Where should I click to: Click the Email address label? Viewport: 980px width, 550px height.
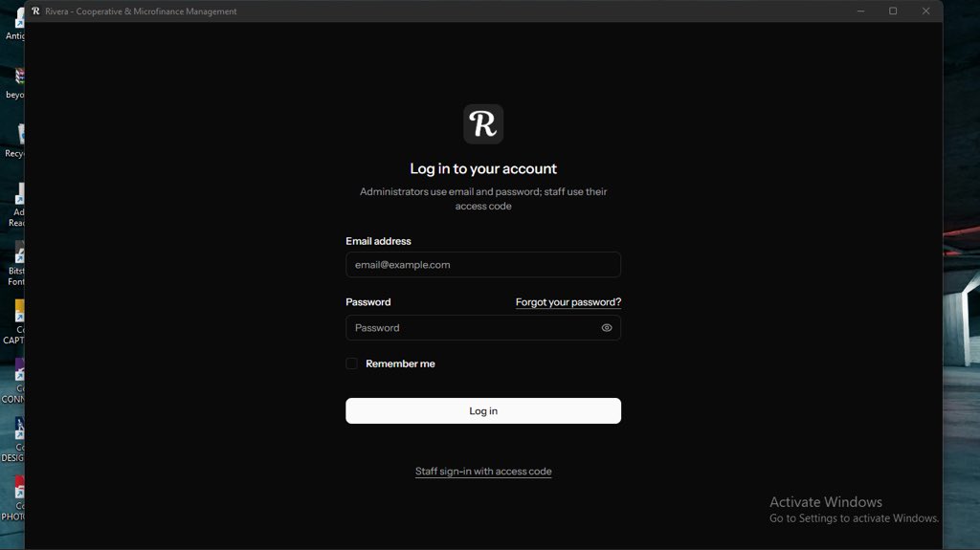tap(378, 241)
